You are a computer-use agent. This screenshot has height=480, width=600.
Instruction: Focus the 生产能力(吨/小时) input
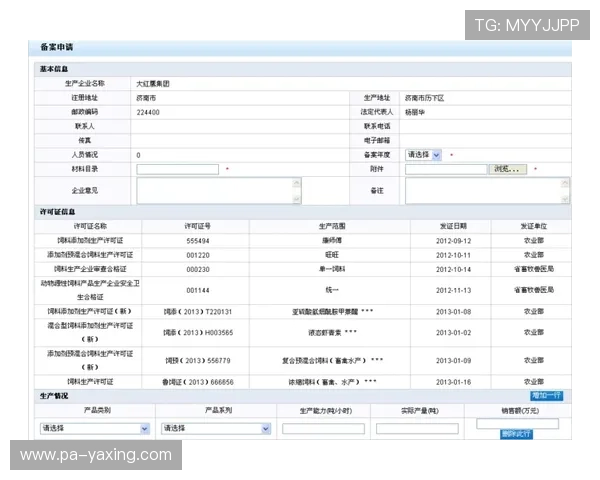(x=323, y=428)
